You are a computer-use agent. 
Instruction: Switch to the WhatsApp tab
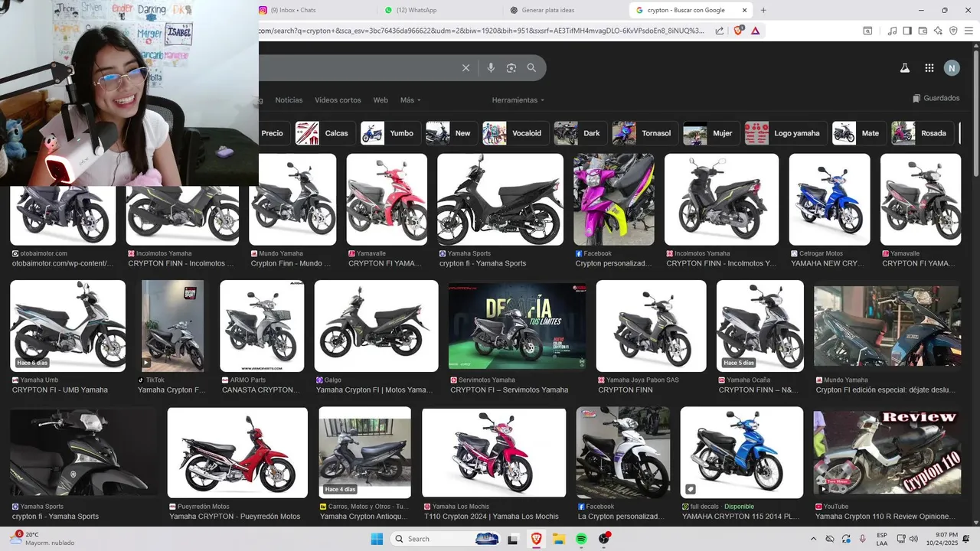[439, 10]
